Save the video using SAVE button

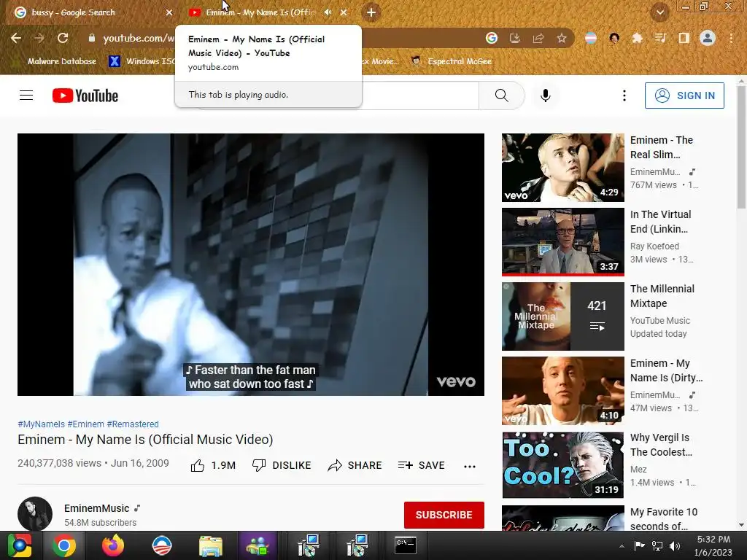(x=422, y=465)
